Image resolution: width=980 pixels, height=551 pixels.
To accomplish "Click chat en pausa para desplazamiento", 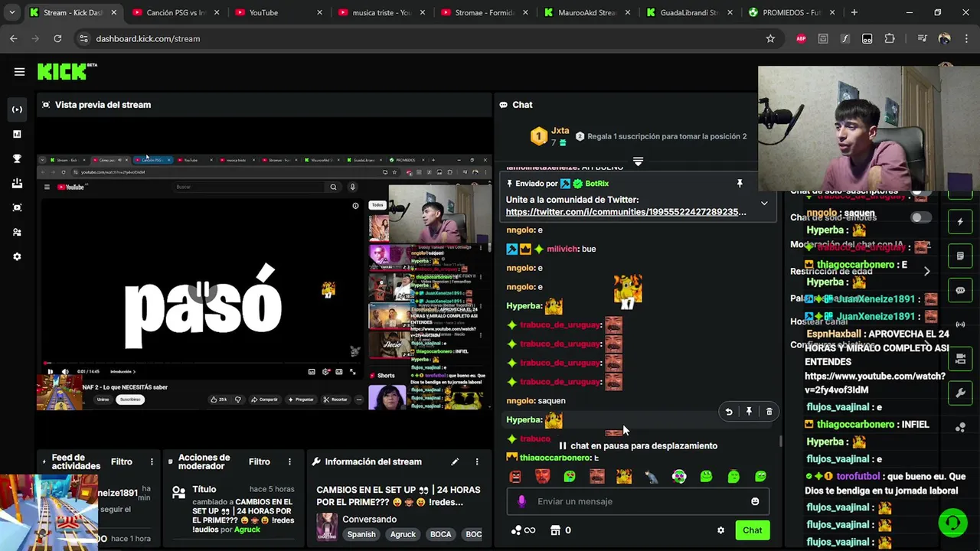I will coord(638,445).
